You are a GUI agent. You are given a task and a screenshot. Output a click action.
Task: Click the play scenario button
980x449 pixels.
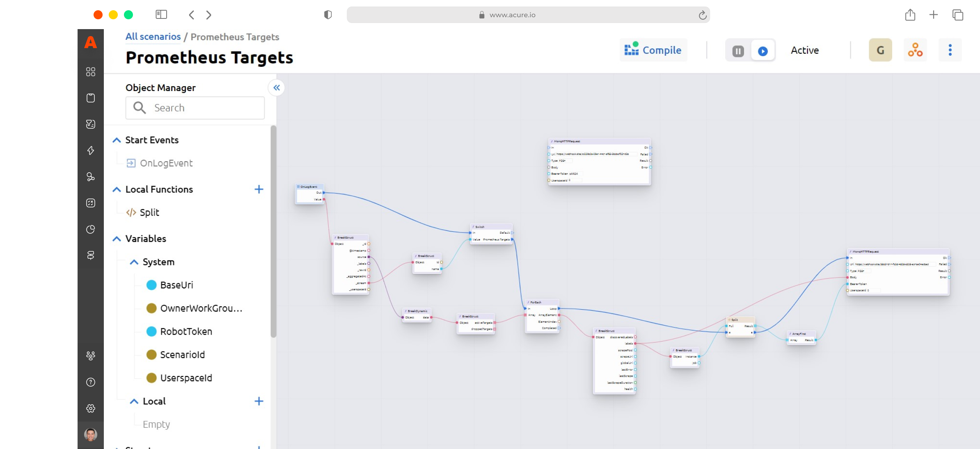[762, 51]
